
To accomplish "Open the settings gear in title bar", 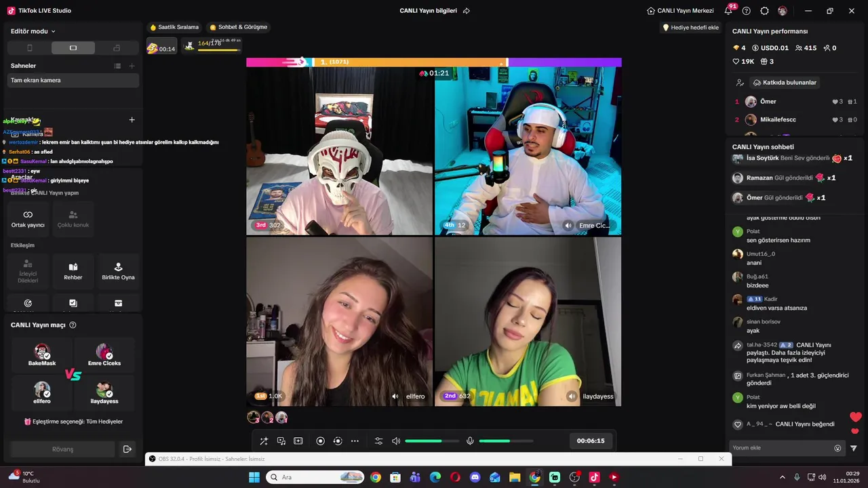I will pyautogui.click(x=764, y=11).
